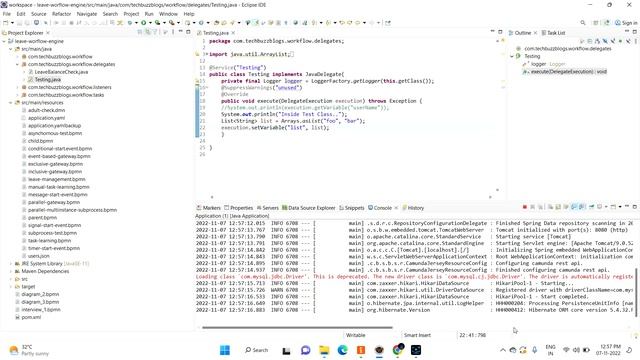Click the red Terminate button in Console

pos(525,207)
